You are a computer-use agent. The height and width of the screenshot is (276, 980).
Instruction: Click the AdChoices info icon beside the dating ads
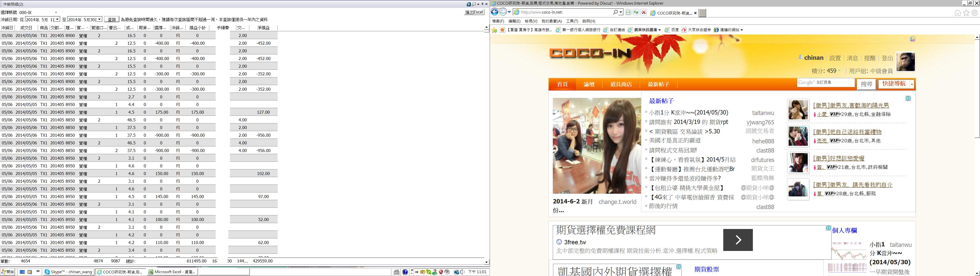point(908,98)
